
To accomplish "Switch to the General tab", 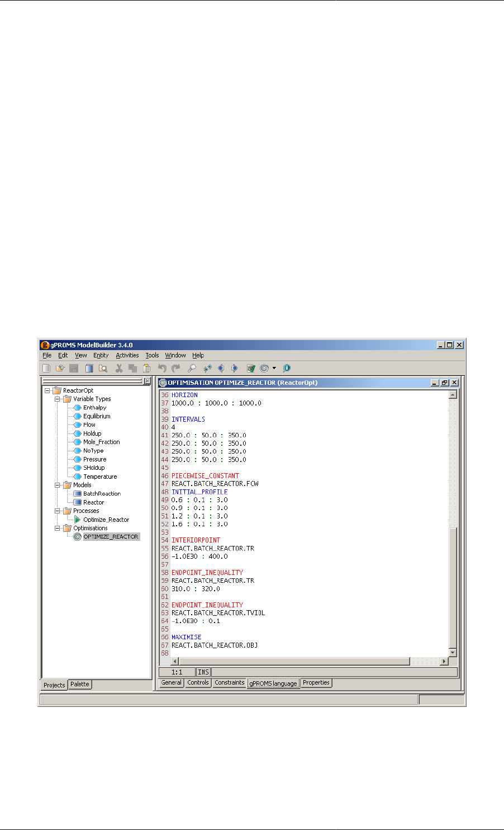I will point(171,682).
